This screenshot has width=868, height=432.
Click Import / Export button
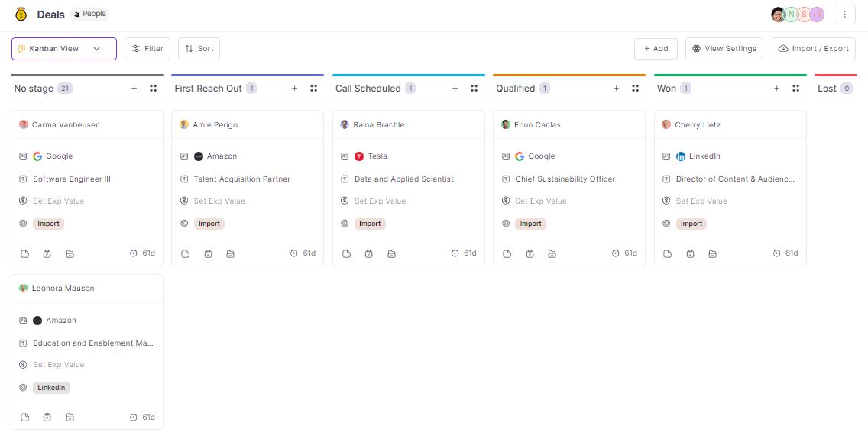[x=814, y=49]
